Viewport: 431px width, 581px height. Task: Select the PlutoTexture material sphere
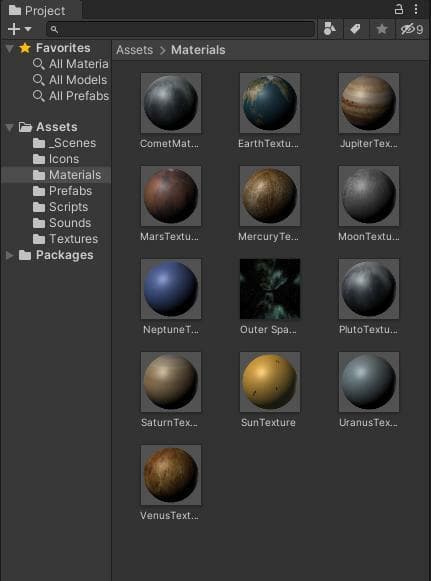pos(369,289)
